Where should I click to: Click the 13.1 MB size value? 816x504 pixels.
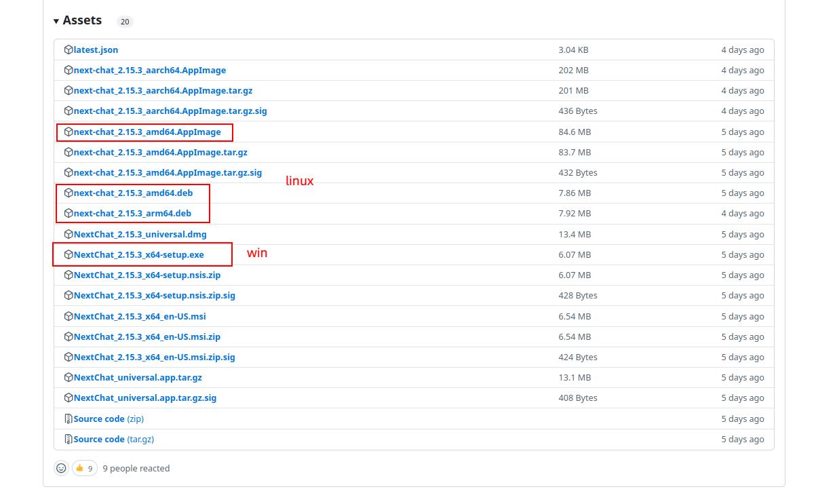575,377
